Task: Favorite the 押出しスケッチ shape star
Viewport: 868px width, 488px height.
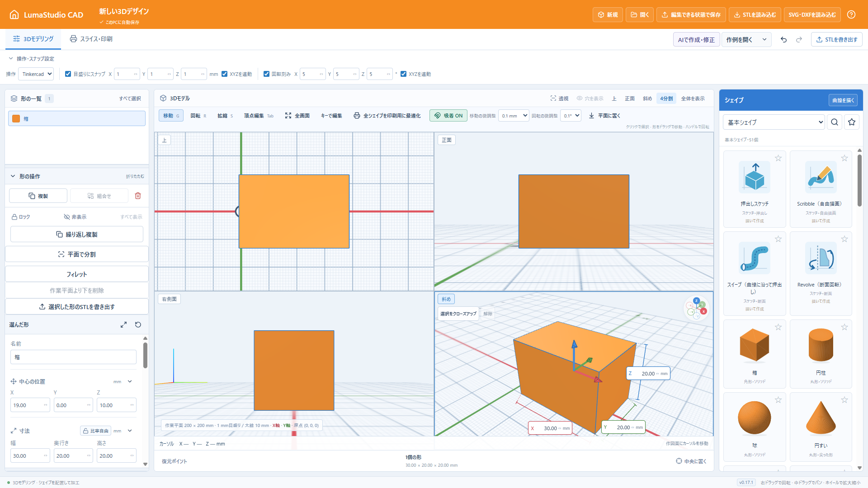Action: pyautogui.click(x=778, y=158)
